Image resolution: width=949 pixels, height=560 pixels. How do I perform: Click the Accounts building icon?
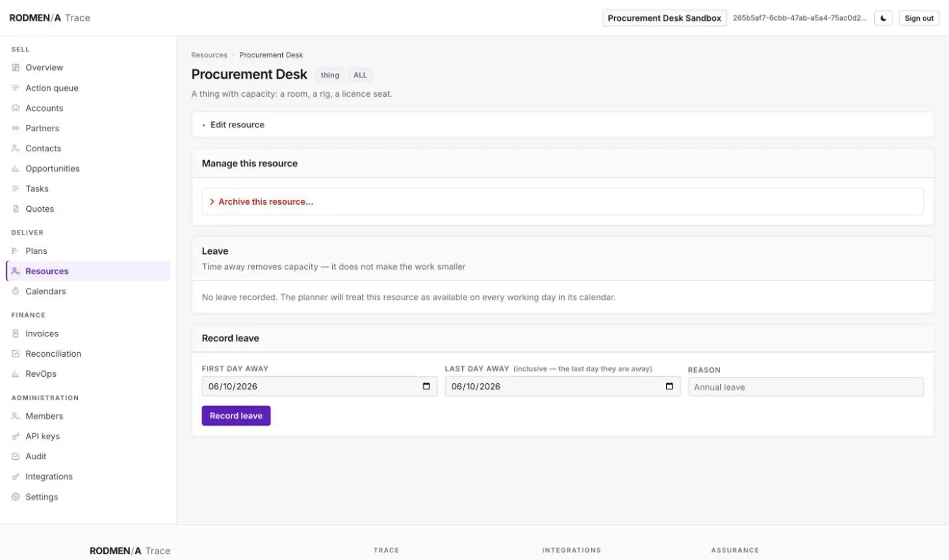[16, 108]
